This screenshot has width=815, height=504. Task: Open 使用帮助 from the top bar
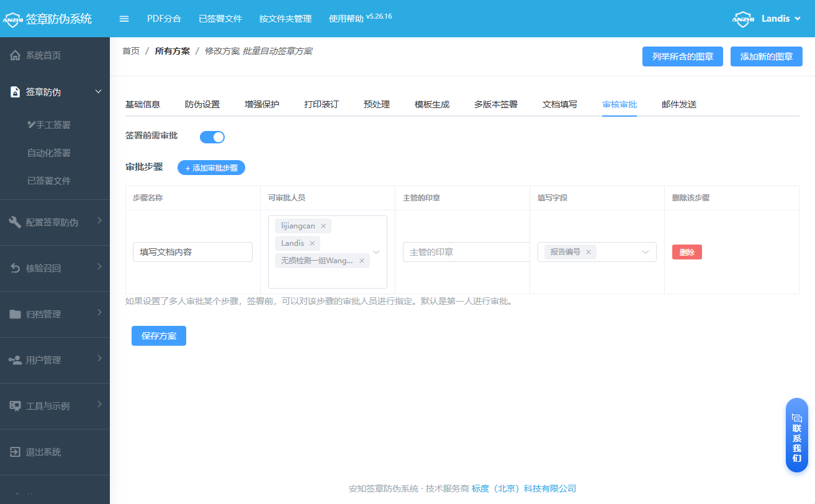(x=346, y=19)
